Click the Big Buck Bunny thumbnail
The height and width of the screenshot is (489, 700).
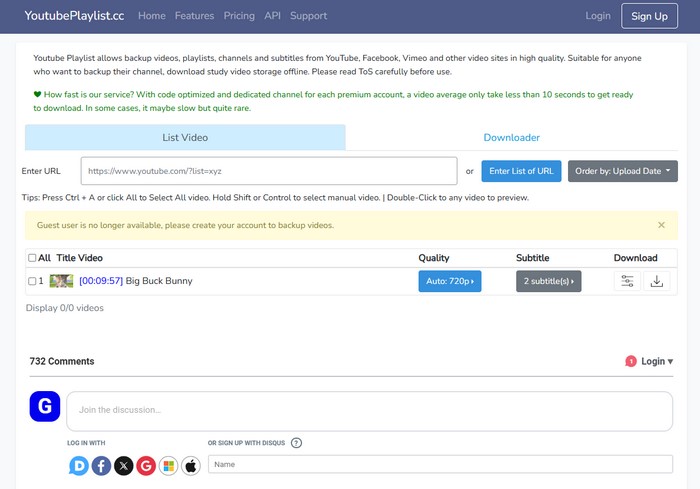point(61,281)
